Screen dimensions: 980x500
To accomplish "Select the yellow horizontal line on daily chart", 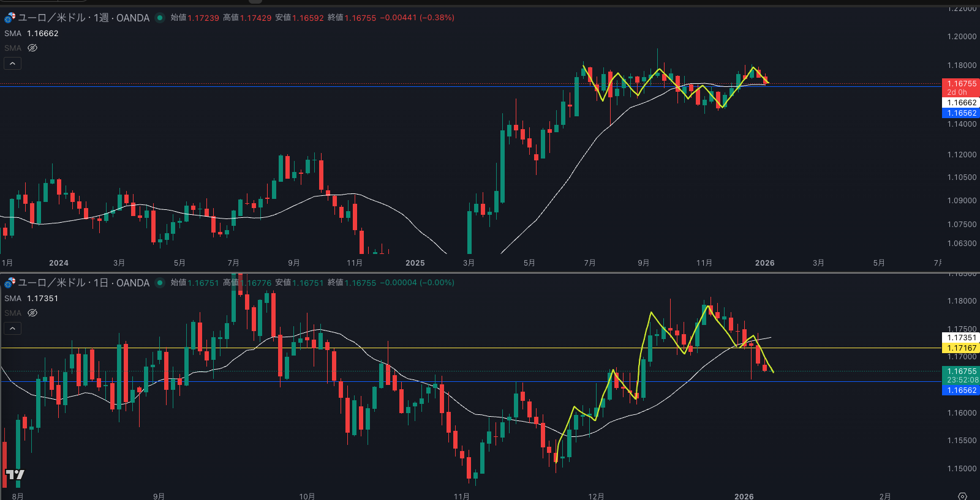I will click(429, 348).
